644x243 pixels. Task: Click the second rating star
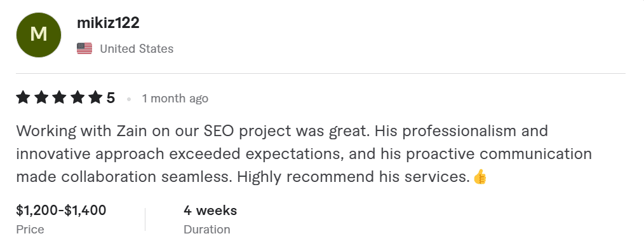pos(41,98)
